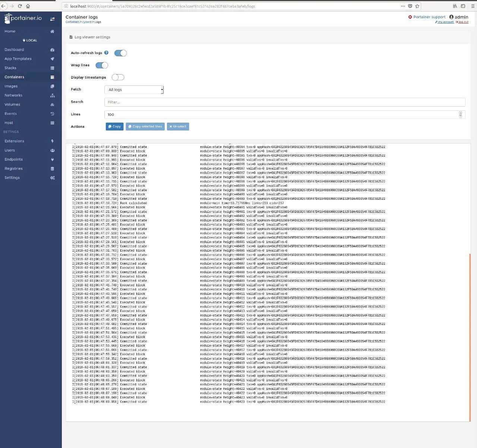
Task: Click the browser back arrow
Action: (3, 6)
